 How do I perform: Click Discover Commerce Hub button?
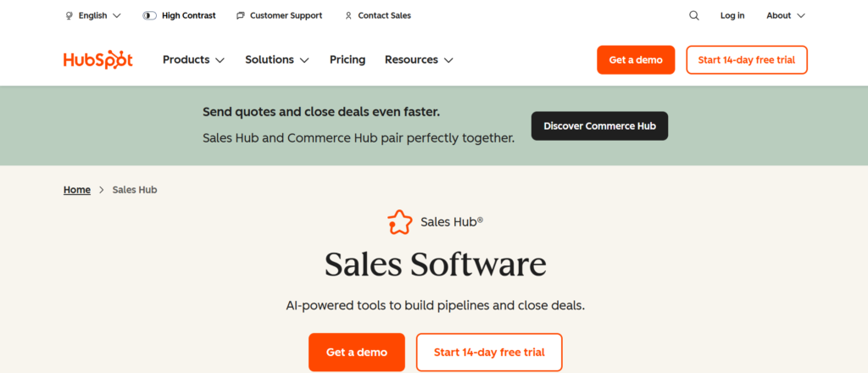pos(599,126)
